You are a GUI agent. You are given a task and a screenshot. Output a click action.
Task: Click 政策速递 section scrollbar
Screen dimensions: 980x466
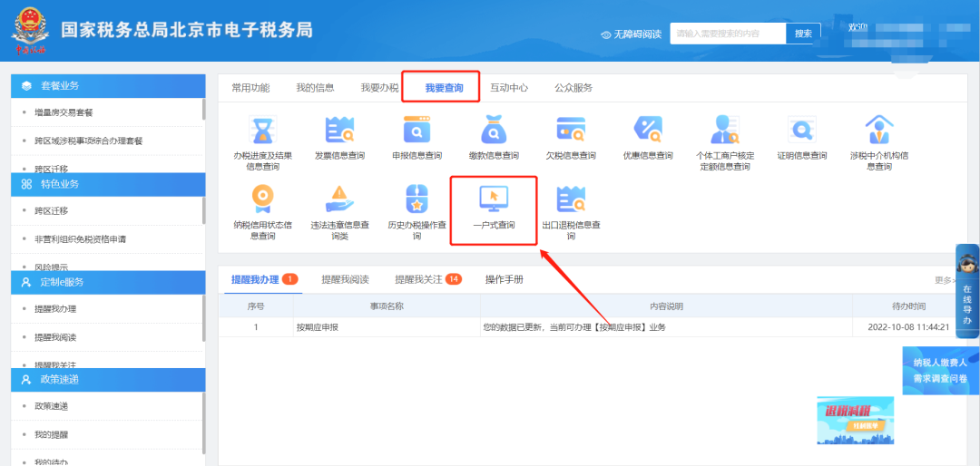point(204,422)
